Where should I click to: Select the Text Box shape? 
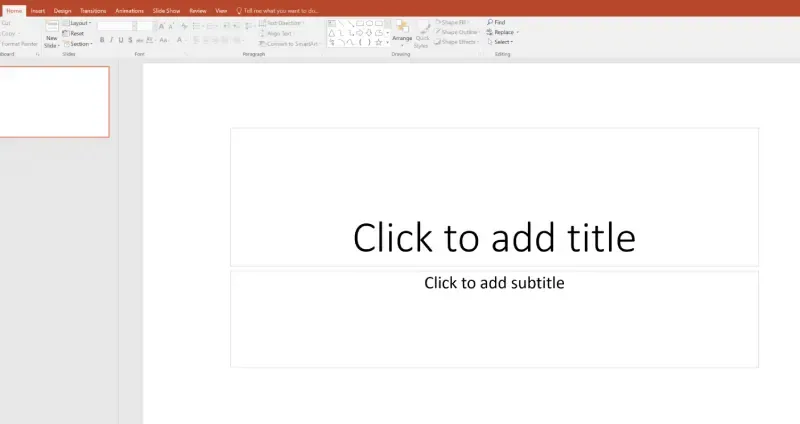[x=332, y=23]
